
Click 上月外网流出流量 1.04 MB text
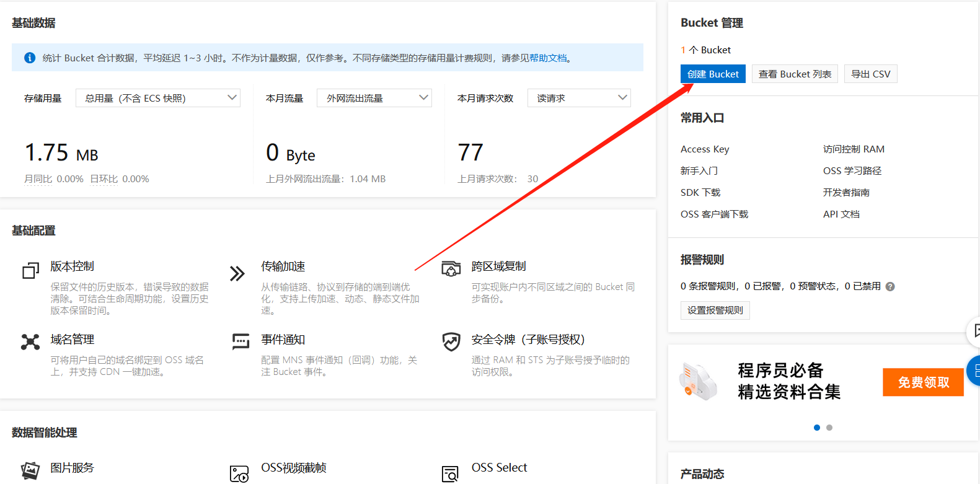(x=326, y=179)
